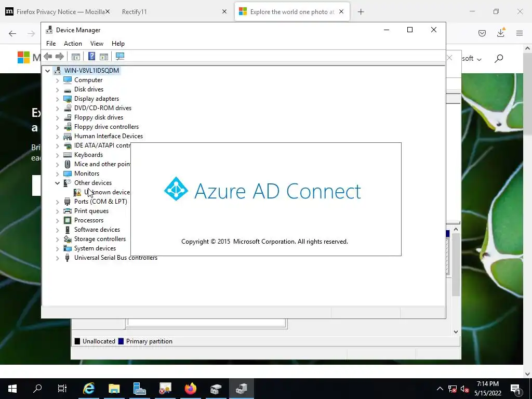This screenshot has height=399, width=532.
Task: Open the Action menu in Device Manager
Action: [73, 44]
